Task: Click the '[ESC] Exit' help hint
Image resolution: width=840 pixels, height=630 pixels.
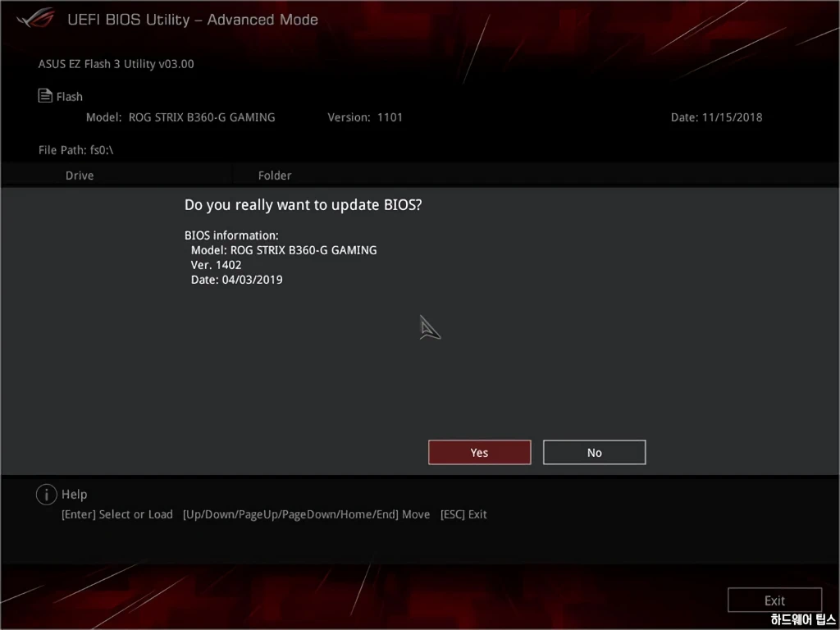Action: (x=463, y=514)
